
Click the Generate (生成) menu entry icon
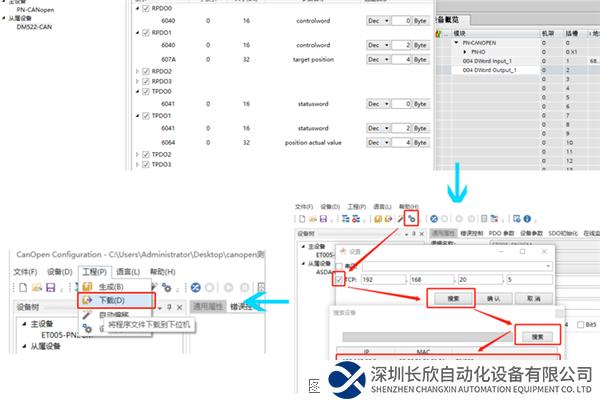(x=88, y=285)
